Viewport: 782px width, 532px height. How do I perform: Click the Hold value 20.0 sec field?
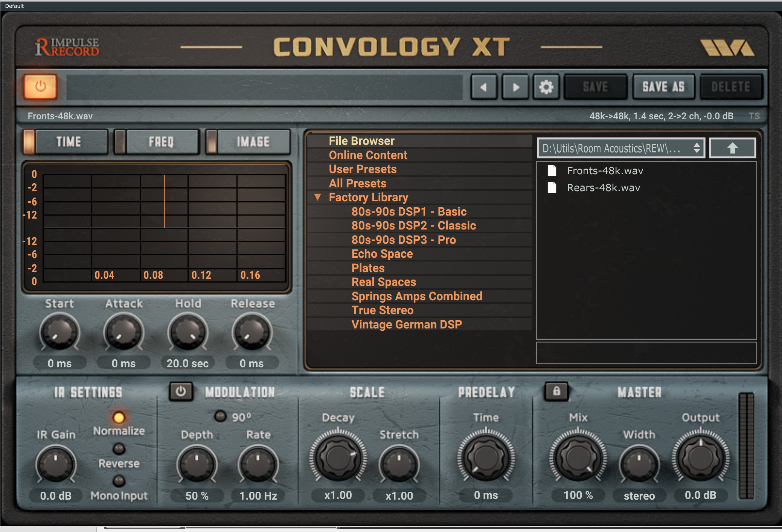click(x=187, y=363)
